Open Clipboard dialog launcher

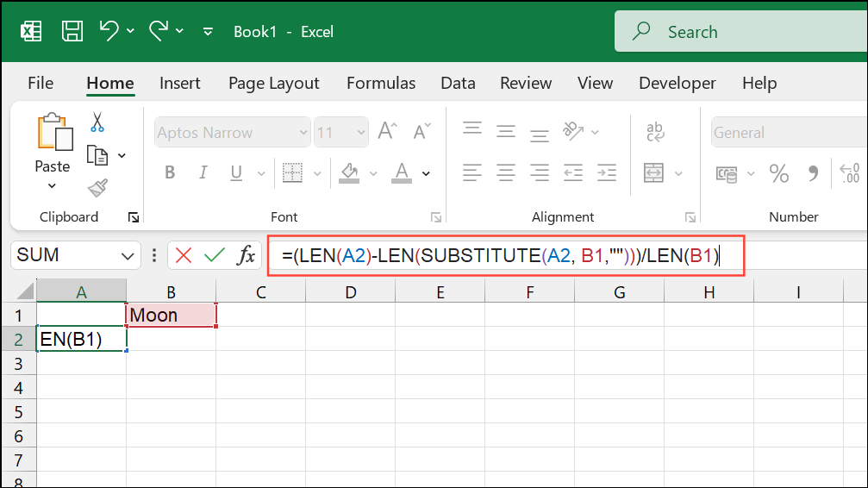point(134,217)
